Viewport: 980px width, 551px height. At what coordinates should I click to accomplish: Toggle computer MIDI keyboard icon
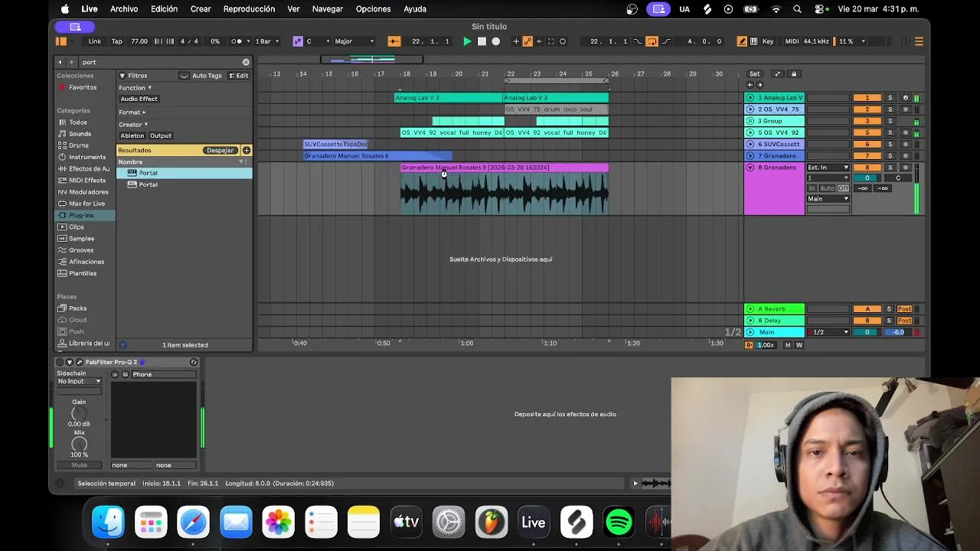pyautogui.click(x=754, y=41)
